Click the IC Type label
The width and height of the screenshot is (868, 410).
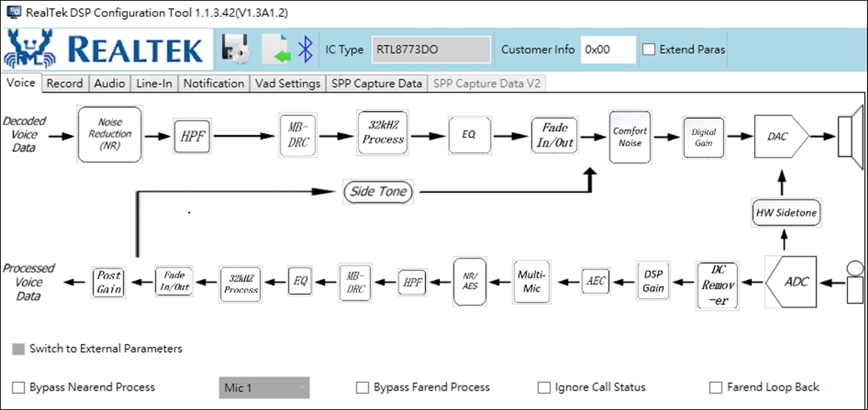pyautogui.click(x=344, y=49)
